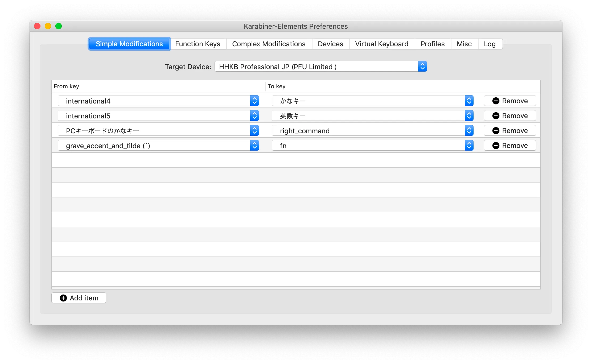Remove the international4 key mapping
Viewport: 592px width, 364px height.
click(x=510, y=101)
